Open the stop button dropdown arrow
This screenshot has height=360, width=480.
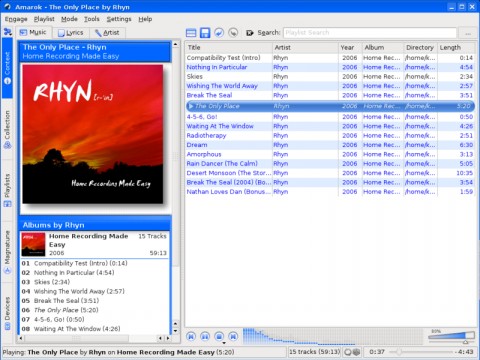coord(224,343)
